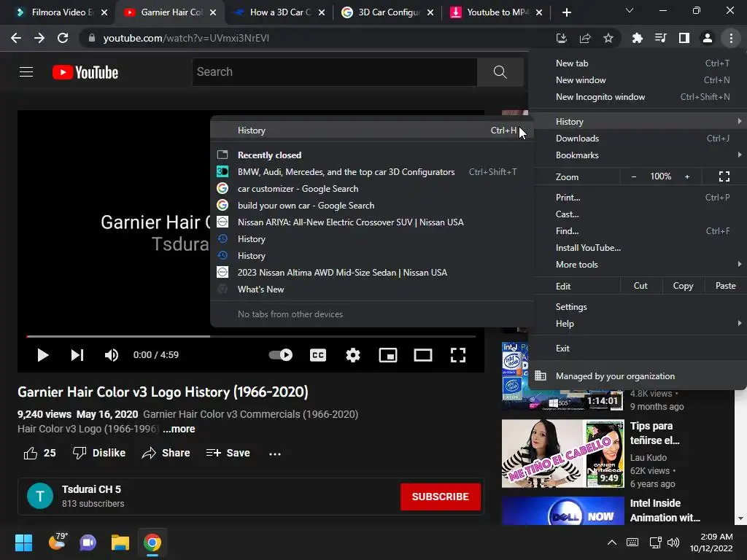Toggle theater mode
Image resolution: width=747 pixels, height=560 pixels.
pyautogui.click(x=423, y=355)
